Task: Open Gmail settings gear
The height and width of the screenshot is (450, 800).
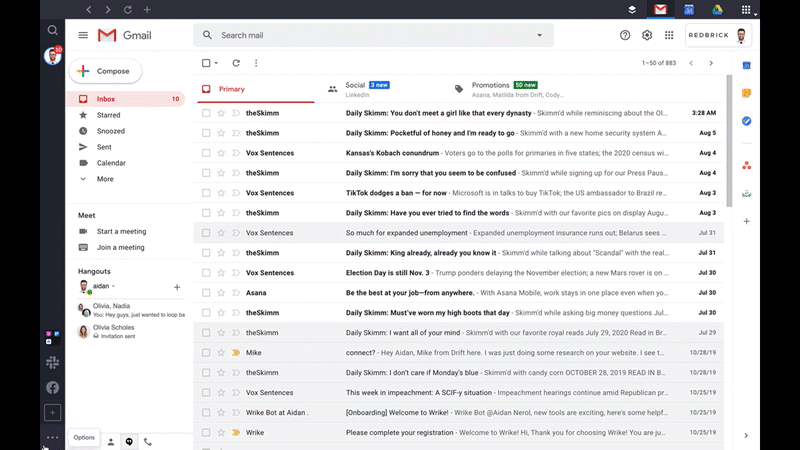Action: 647,35
